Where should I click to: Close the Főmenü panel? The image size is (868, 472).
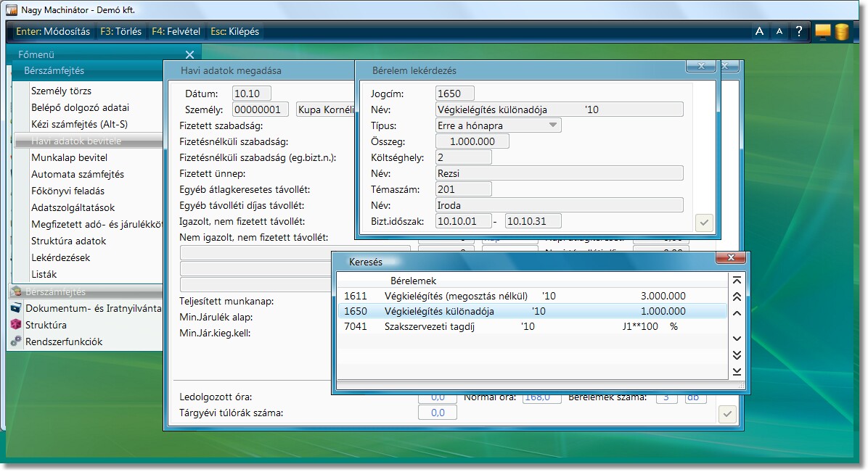[189, 54]
